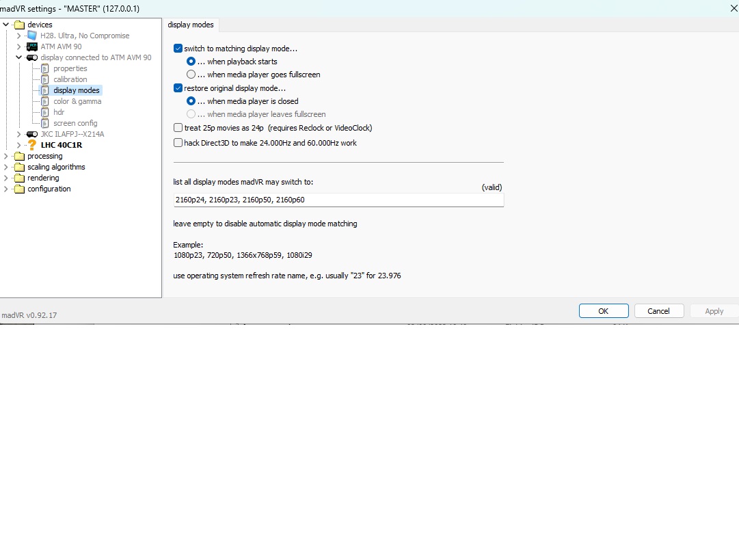The width and height of the screenshot is (739, 560).
Task: Click the rendering folder icon
Action: click(x=19, y=178)
